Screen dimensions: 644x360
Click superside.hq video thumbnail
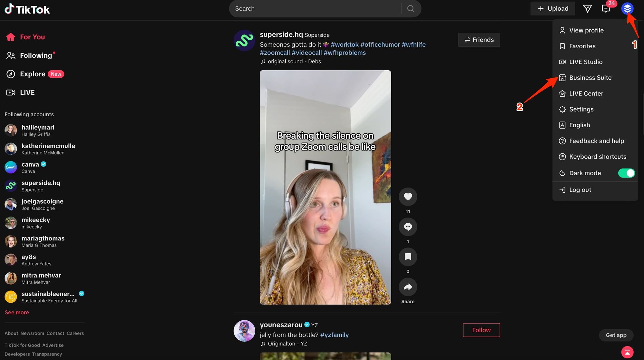tap(326, 187)
